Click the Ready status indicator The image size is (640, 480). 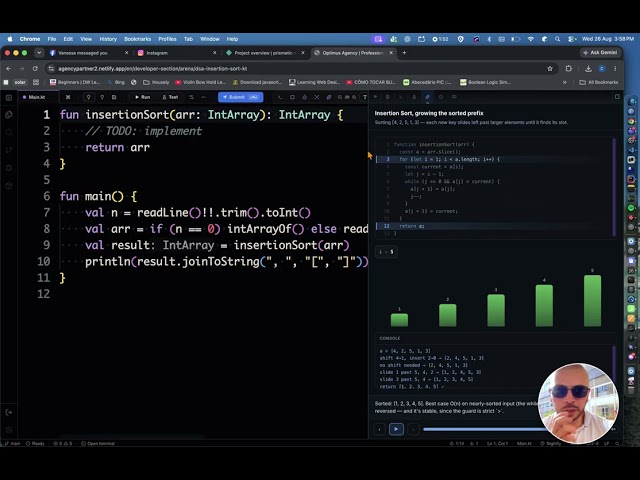click(35, 443)
